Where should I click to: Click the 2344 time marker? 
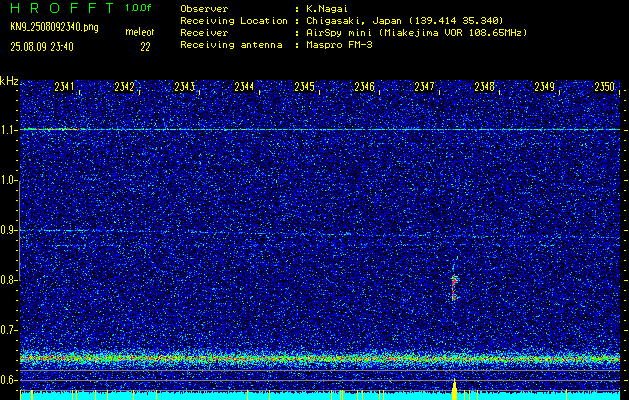pyautogui.click(x=244, y=87)
